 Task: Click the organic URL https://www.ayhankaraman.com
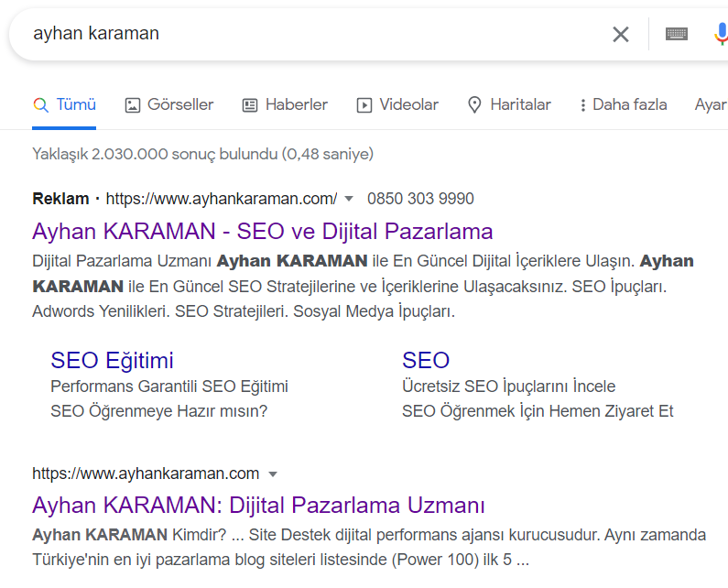tap(146, 474)
